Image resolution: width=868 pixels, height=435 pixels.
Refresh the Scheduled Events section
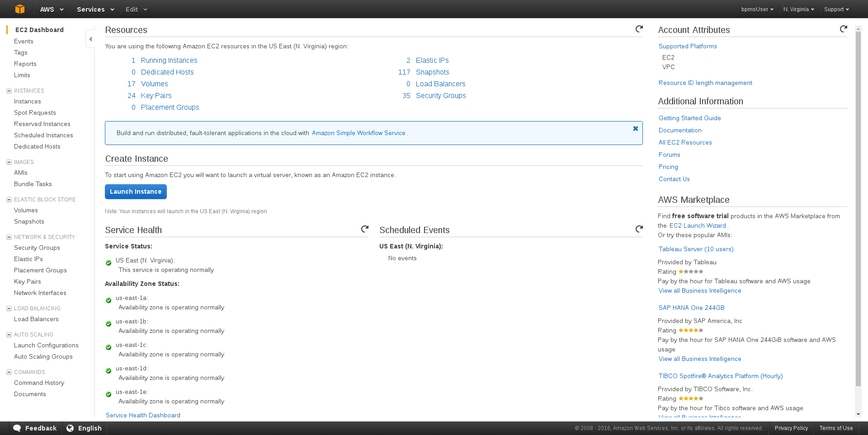tap(639, 229)
